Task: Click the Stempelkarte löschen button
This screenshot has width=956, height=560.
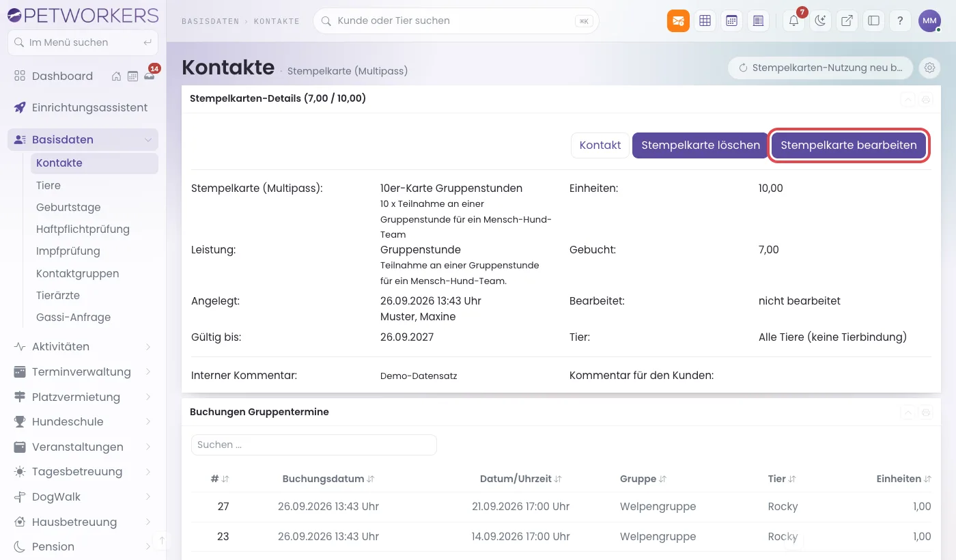Action: click(701, 145)
